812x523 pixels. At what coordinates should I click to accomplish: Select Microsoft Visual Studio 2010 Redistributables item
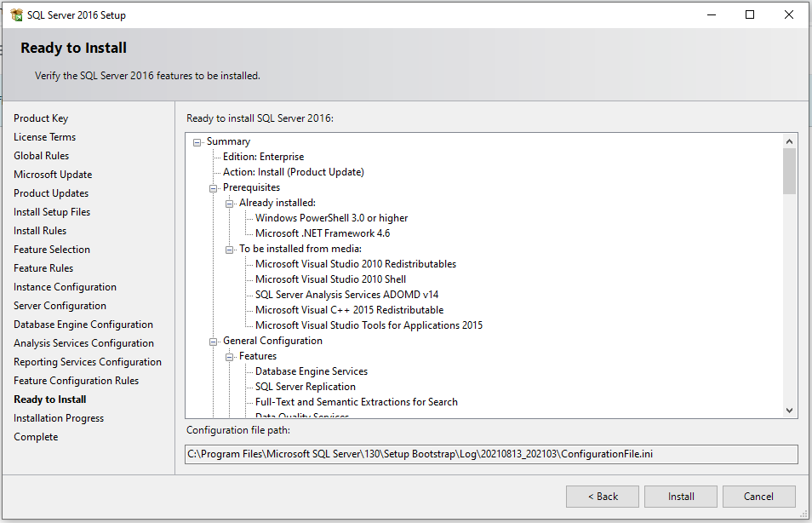tap(356, 264)
